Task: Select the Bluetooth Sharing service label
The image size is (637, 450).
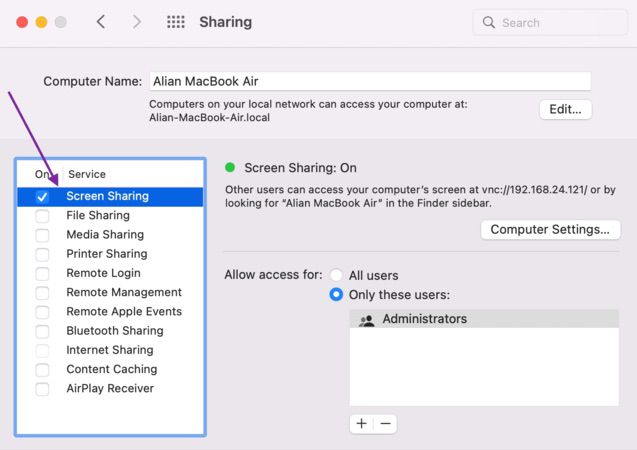Action: pyautogui.click(x=115, y=331)
